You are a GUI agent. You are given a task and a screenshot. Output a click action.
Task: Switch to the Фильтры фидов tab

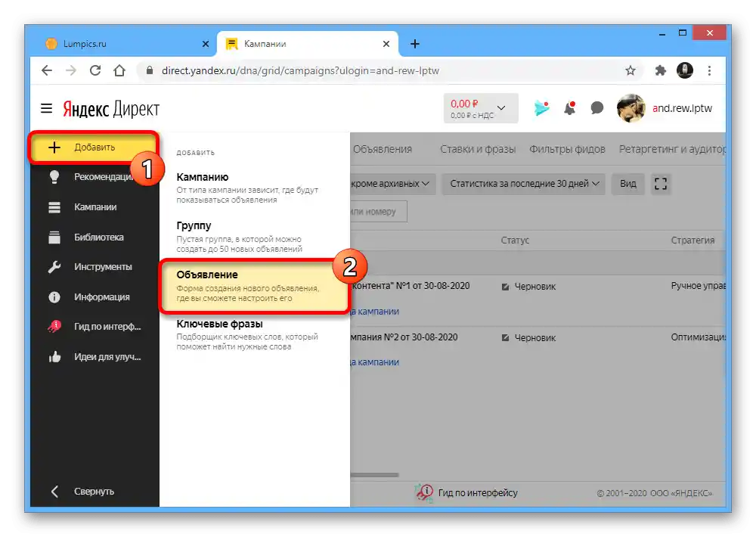coord(567,149)
